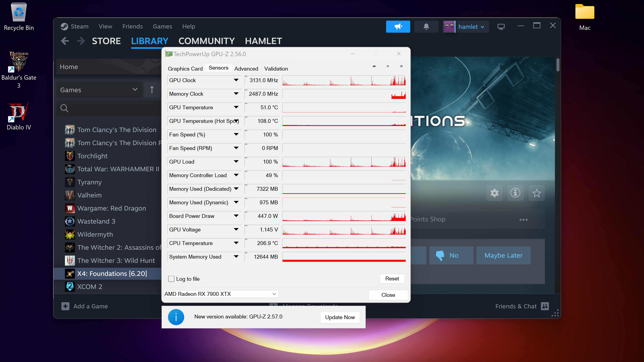This screenshot has width=644, height=362.
Task: Open Steam menu in menu bar
Action: click(x=79, y=26)
